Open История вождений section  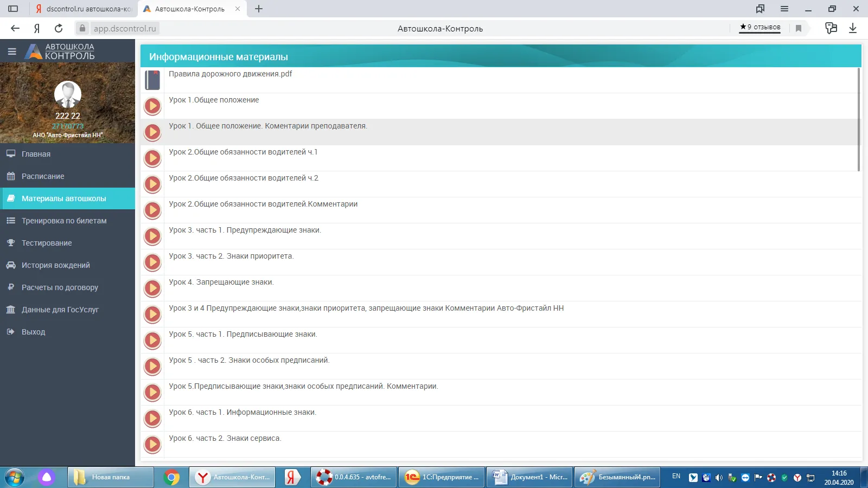click(67, 265)
